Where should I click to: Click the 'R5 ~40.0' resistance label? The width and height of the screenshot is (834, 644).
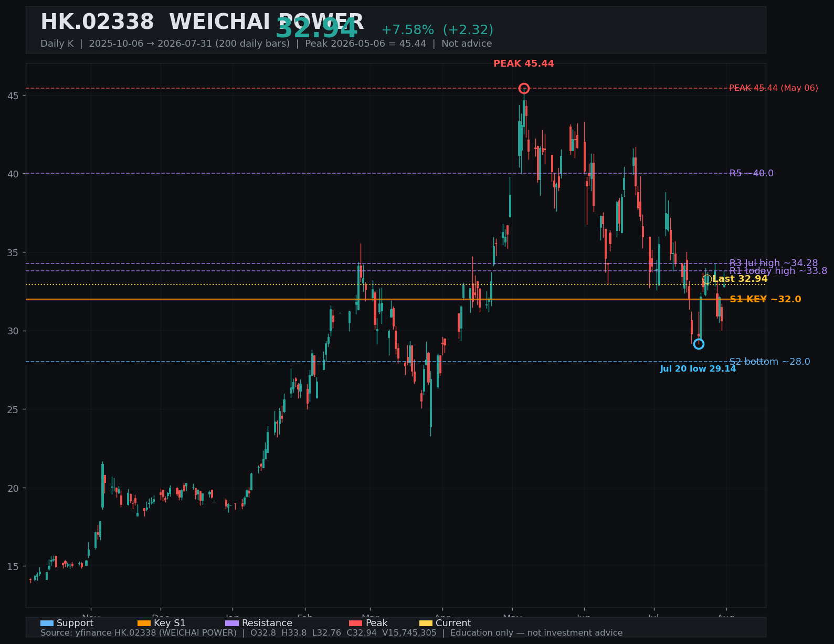click(752, 173)
